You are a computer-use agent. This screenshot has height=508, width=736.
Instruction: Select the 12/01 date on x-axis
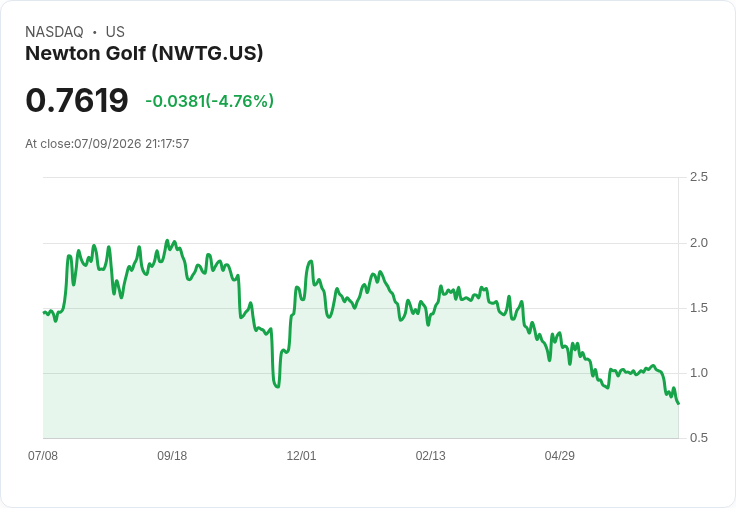pyautogui.click(x=301, y=455)
